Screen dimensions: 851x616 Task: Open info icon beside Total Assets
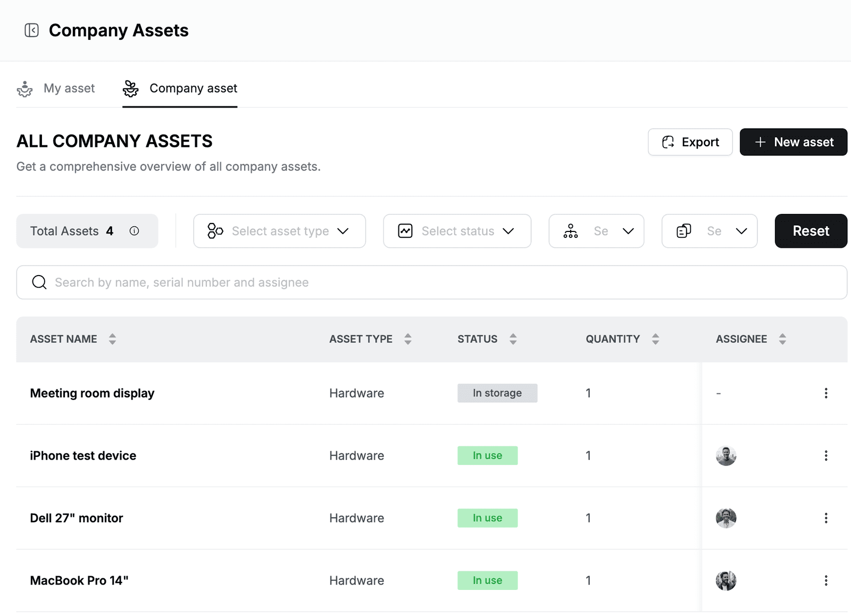click(134, 231)
